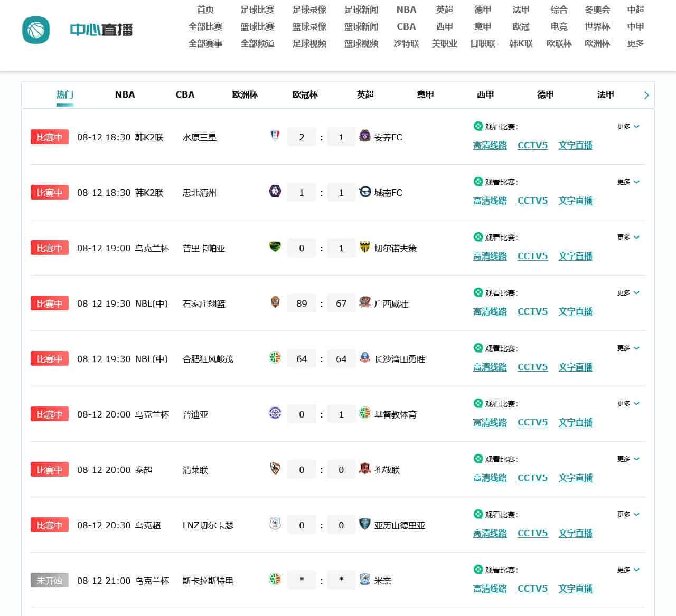Click watch-match icon in 斯卡拉斯特里 row

478,570
